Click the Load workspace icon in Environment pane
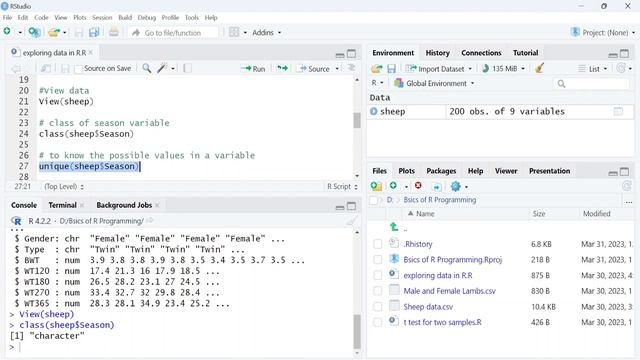This screenshot has width=640, height=360. point(377,69)
